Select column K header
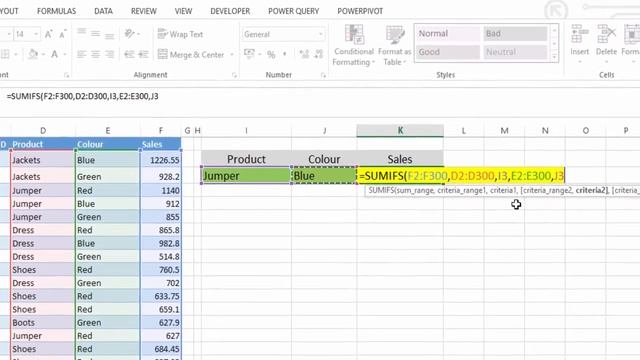 tap(400, 131)
